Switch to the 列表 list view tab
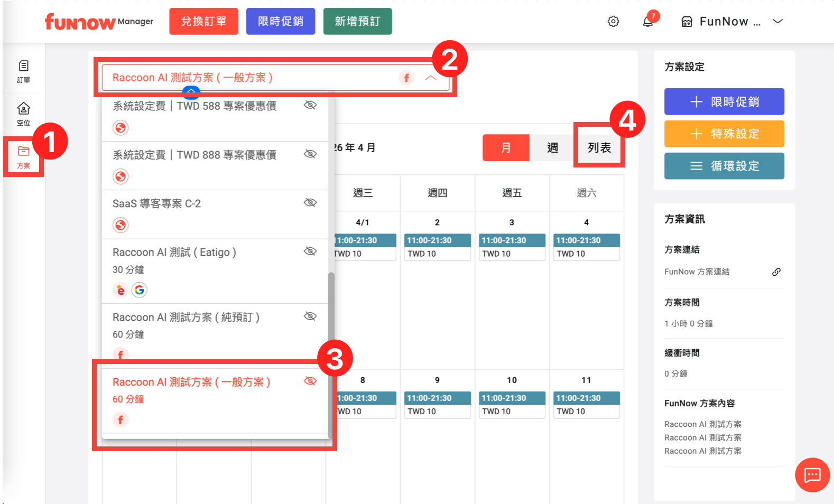 coord(599,148)
